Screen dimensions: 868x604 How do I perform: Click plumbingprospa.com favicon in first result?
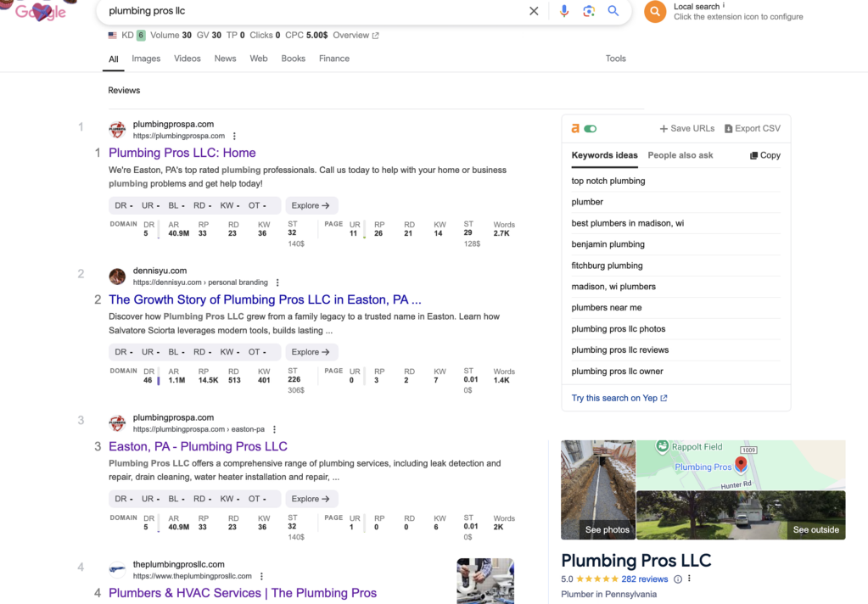click(117, 130)
